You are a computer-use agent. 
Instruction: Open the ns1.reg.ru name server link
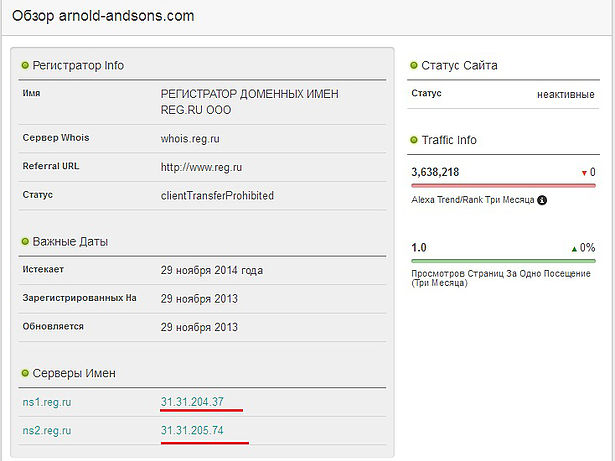[x=47, y=402]
